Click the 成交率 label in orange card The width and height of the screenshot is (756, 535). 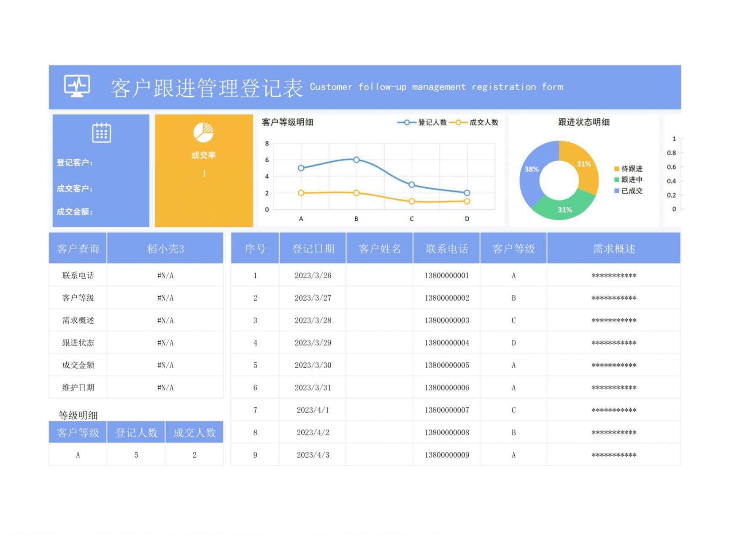click(204, 155)
